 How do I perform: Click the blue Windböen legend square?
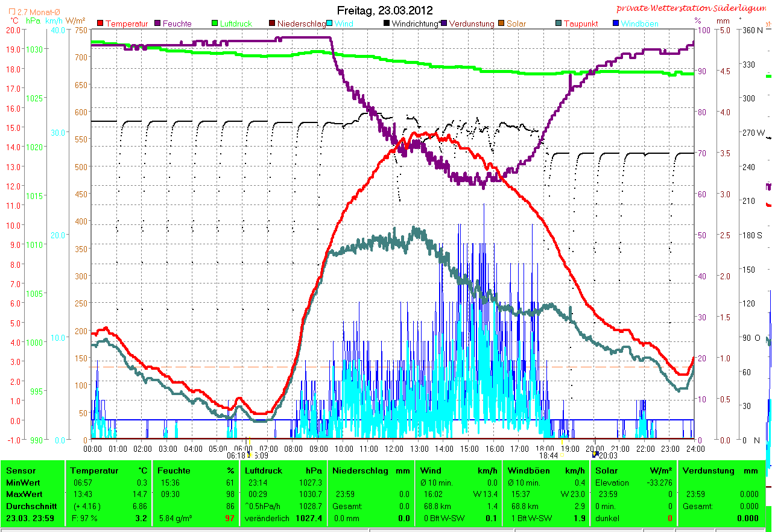pos(616,24)
